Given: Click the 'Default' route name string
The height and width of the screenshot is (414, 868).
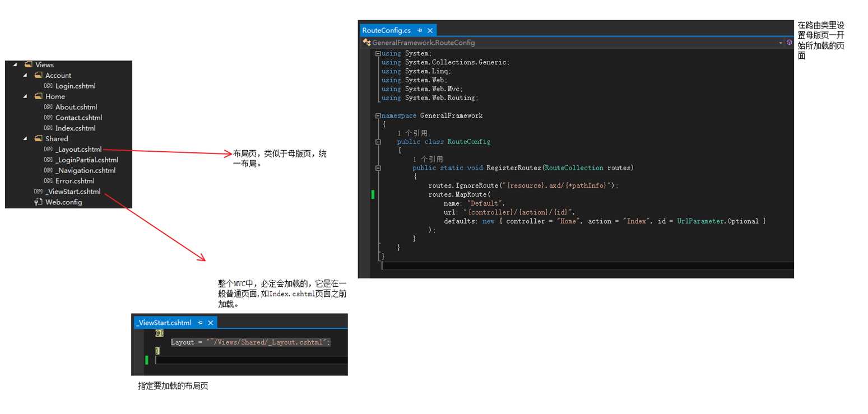Looking at the screenshot, I should [x=485, y=203].
